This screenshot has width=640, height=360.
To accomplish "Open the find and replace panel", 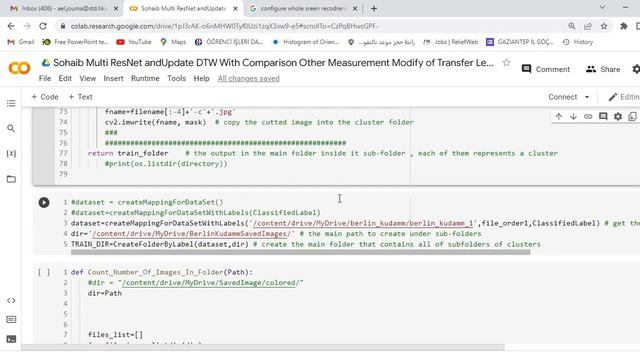I will coord(11,129).
